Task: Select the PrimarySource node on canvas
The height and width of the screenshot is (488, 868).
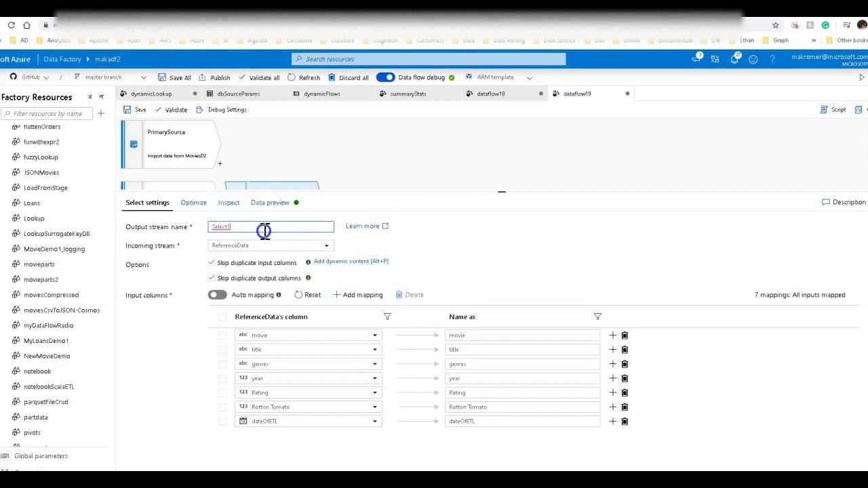Action: pos(170,144)
